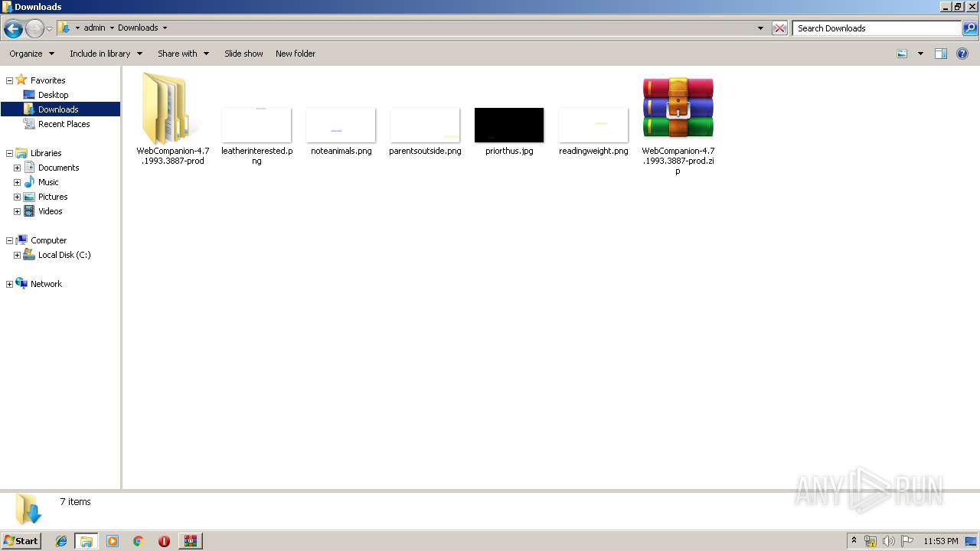Select Local Disk (C:)
This screenshot has height=551, width=980.
pyautogui.click(x=64, y=255)
